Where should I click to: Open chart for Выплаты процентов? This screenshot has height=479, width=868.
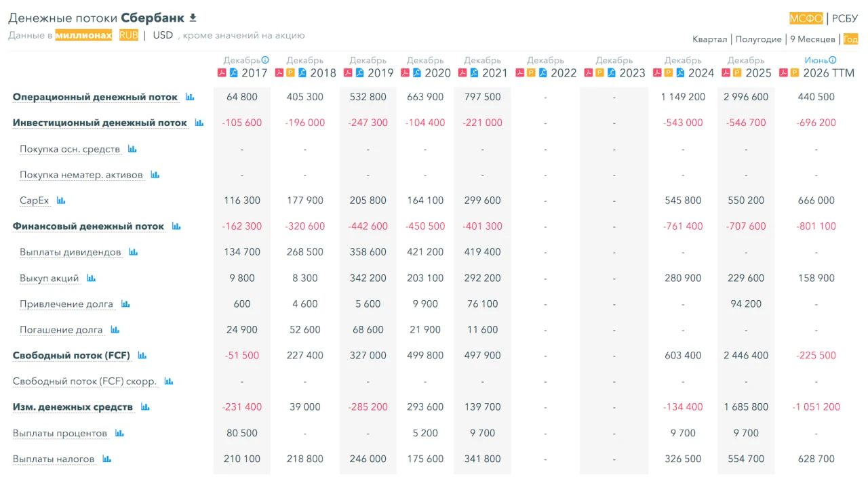click(x=119, y=432)
